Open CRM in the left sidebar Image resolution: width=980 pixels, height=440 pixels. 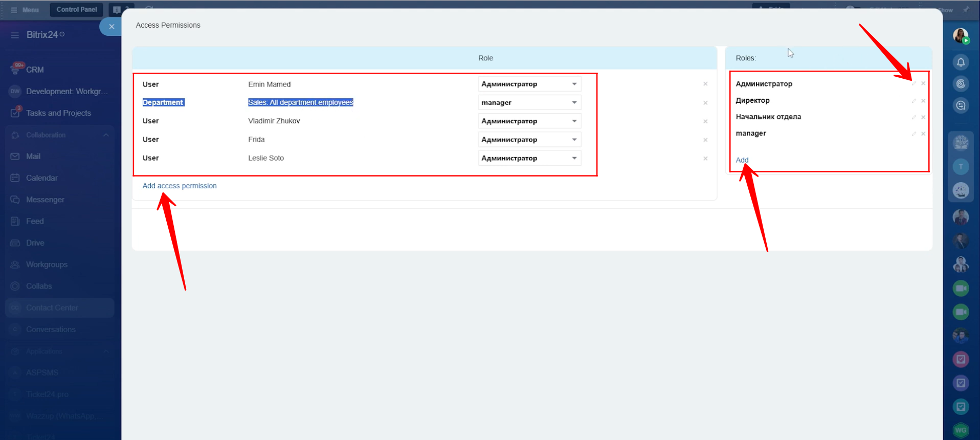(x=35, y=70)
